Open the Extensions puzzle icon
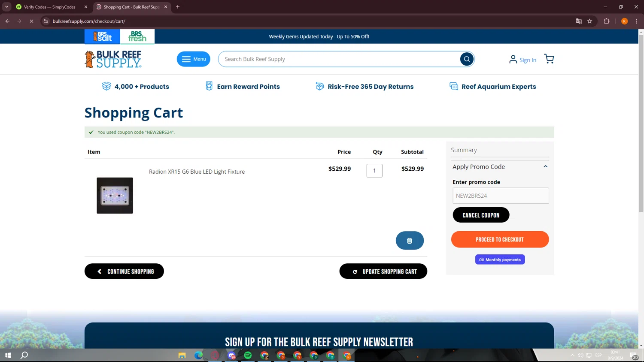The image size is (644, 362). [x=607, y=21]
